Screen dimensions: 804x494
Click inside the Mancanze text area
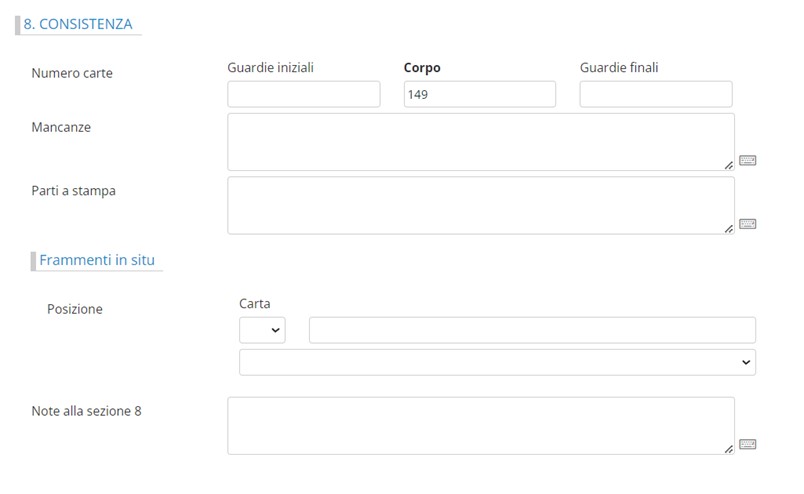480,141
